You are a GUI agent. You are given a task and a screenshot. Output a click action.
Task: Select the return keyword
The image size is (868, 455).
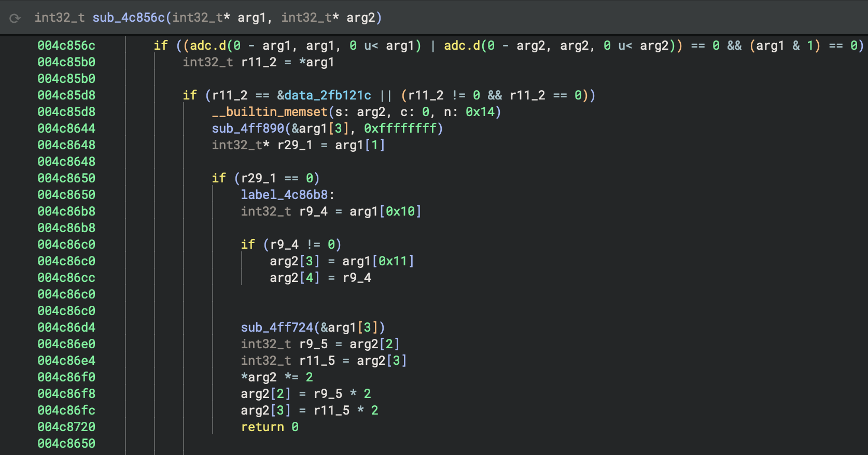[x=262, y=427]
